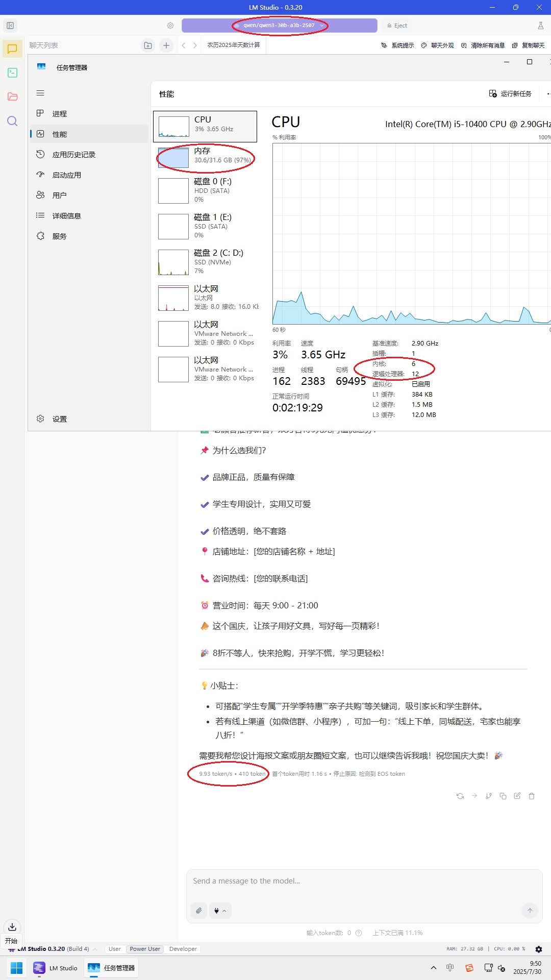The image size is (551, 980).
Task: Open the network status icon in system tray
Action: click(488, 968)
